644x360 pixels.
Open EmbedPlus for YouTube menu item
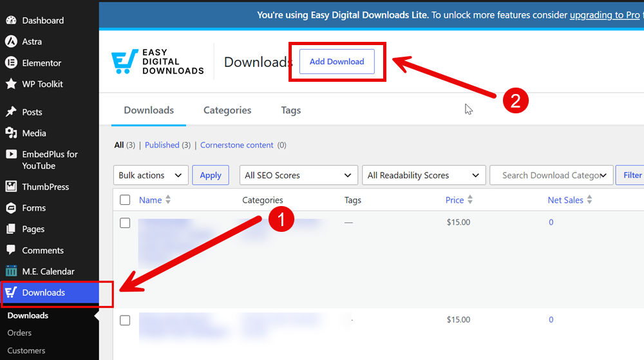click(x=50, y=160)
